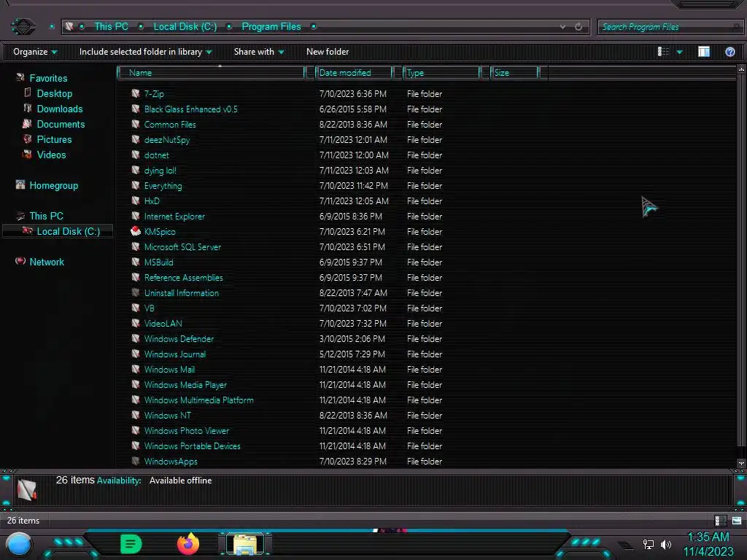Change view icon in toolbar
This screenshot has height=560, width=747.
coord(663,52)
